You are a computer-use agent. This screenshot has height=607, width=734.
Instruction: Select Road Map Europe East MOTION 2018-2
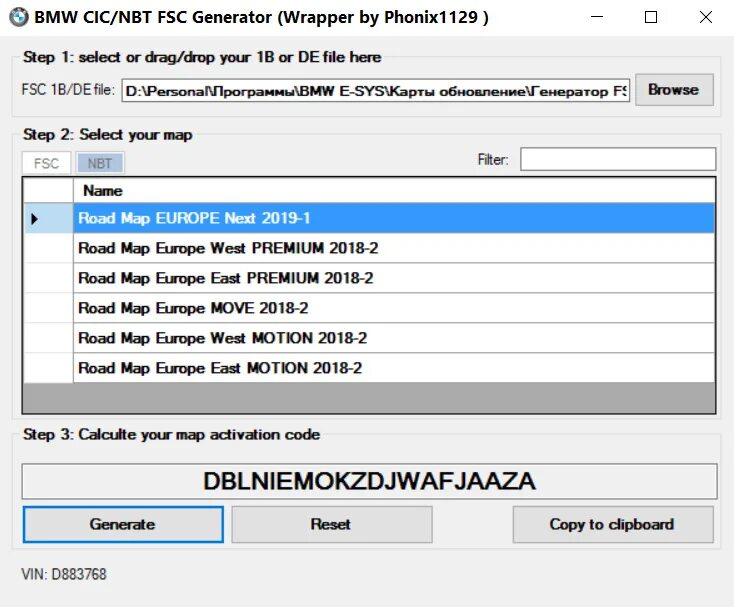pos(394,368)
